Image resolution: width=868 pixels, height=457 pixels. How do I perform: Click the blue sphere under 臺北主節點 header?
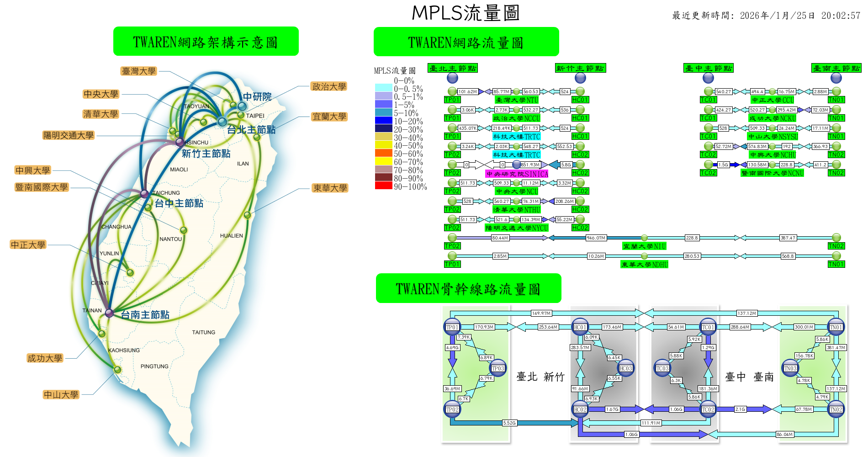point(452,78)
